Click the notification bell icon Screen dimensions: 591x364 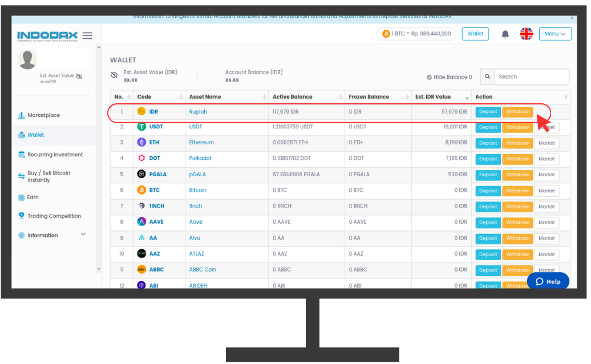pyautogui.click(x=505, y=34)
